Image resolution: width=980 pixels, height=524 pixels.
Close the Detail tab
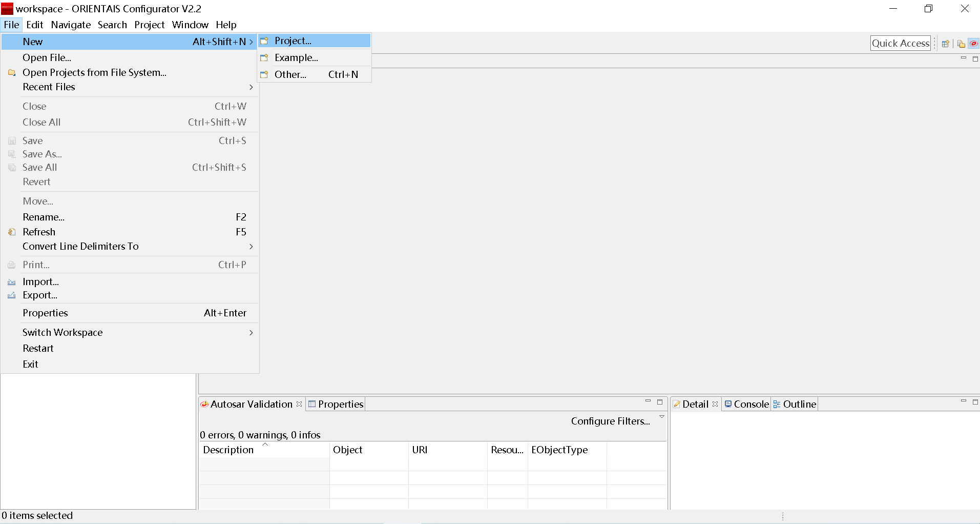715,404
